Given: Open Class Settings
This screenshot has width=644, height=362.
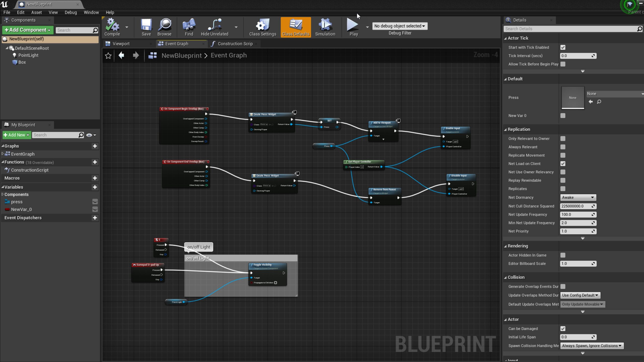Looking at the screenshot, I should click(x=262, y=27).
